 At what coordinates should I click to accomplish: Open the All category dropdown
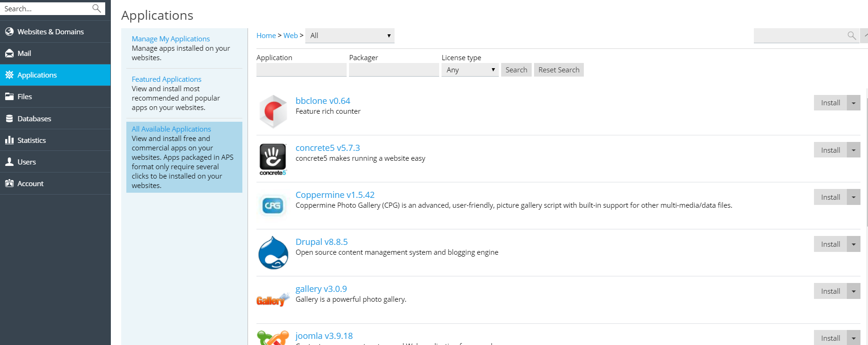350,36
